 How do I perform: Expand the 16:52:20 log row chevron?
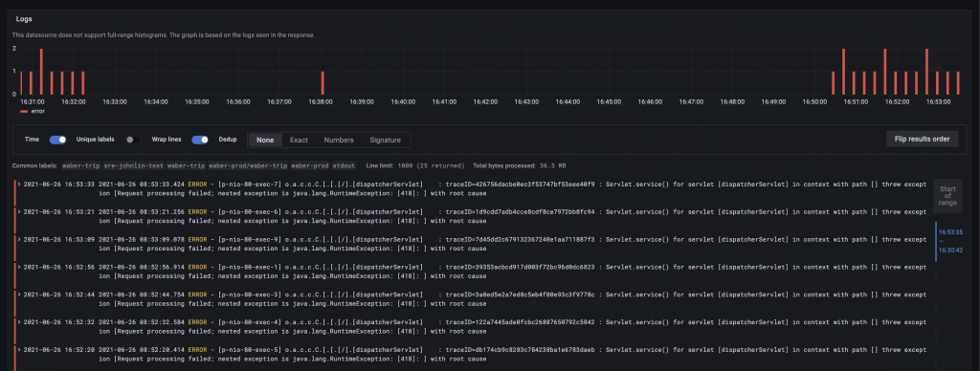tap(19, 350)
